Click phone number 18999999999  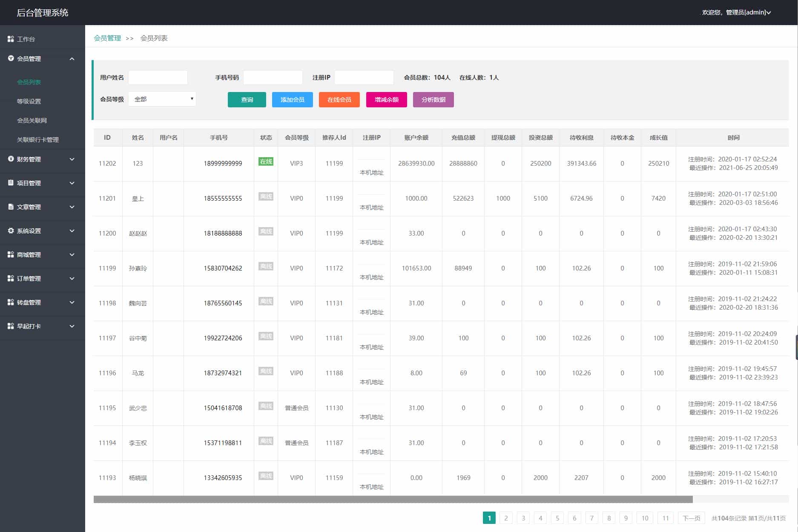coord(223,163)
